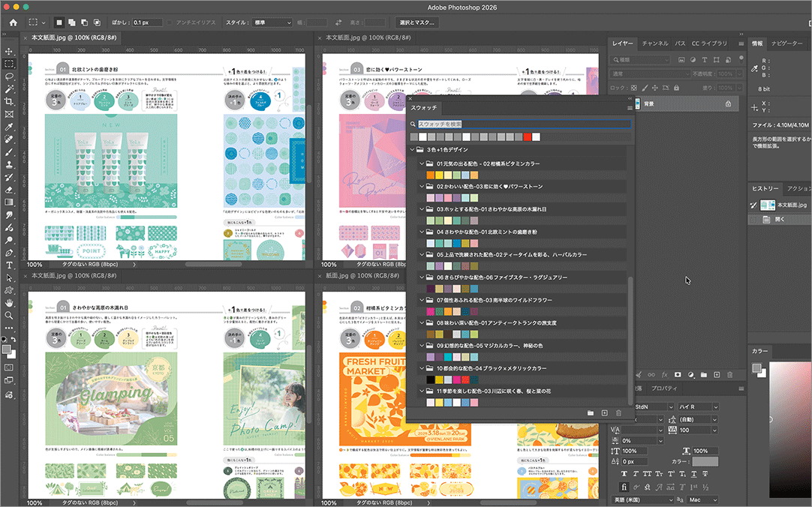Click the add layer style fx icon

tap(664, 374)
